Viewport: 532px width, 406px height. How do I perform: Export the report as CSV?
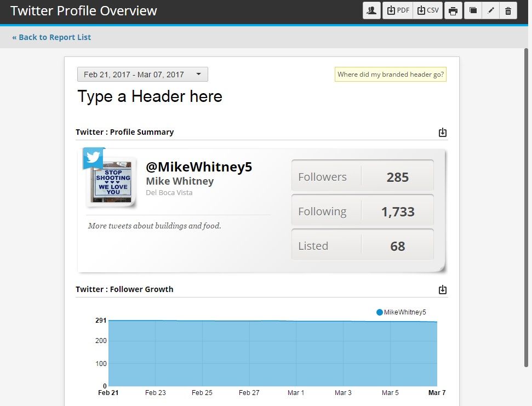tap(427, 10)
